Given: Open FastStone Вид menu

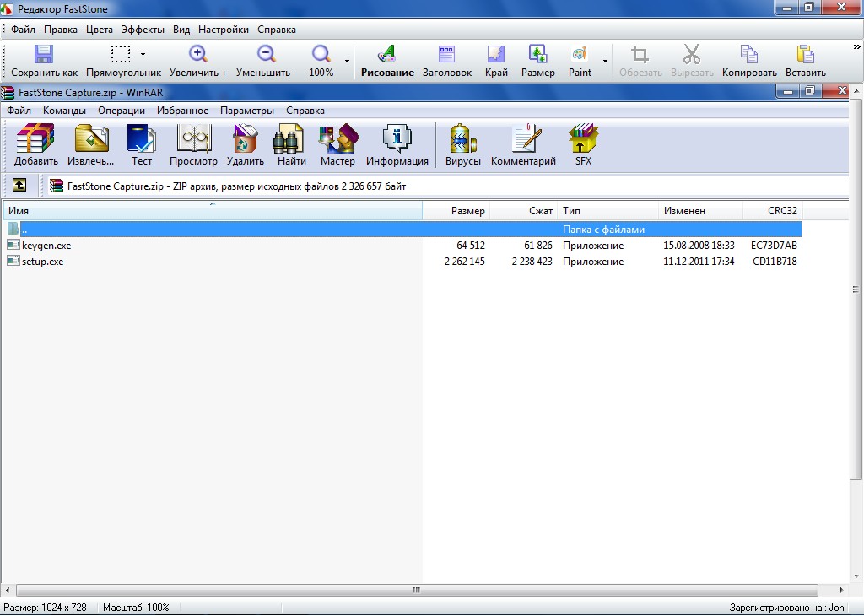Looking at the screenshot, I should (x=181, y=30).
